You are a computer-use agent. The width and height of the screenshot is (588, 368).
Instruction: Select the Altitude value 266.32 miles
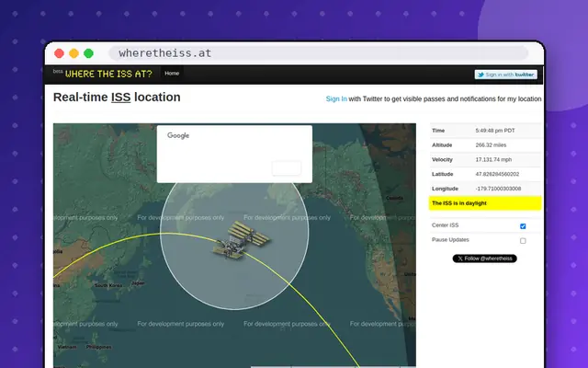(x=491, y=145)
